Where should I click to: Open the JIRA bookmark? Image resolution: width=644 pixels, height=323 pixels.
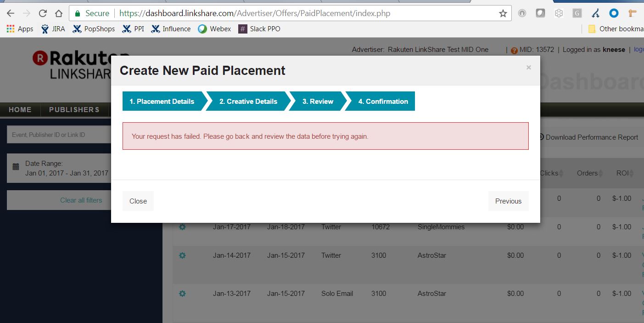pos(53,29)
